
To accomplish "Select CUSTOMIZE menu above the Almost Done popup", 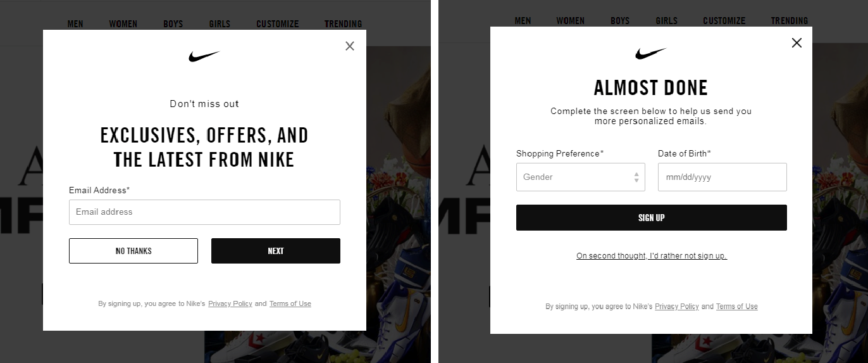I will click(x=724, y=21).
